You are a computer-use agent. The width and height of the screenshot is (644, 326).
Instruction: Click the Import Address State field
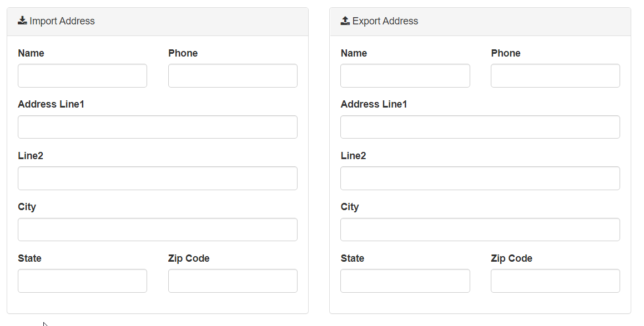[82, 281]
